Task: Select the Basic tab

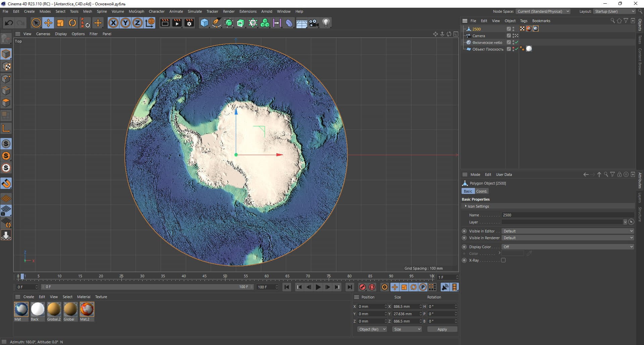Action: click(468, 191)
